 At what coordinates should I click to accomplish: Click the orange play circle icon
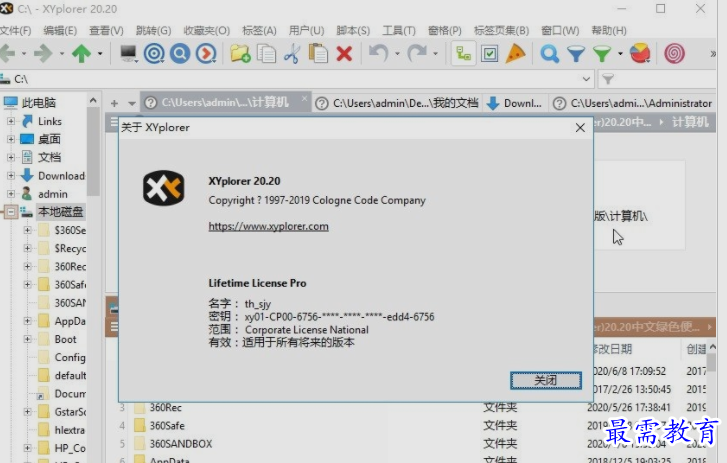pos(206,54)
